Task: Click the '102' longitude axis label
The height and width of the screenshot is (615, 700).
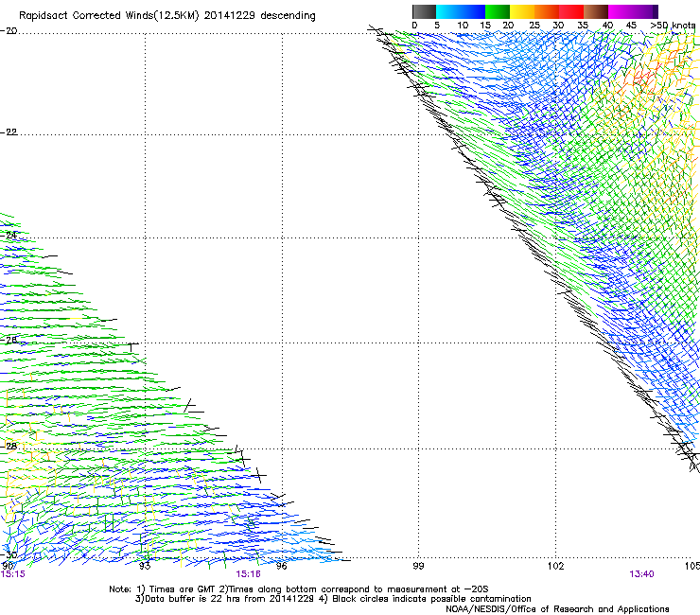Action: coord(555,566)
